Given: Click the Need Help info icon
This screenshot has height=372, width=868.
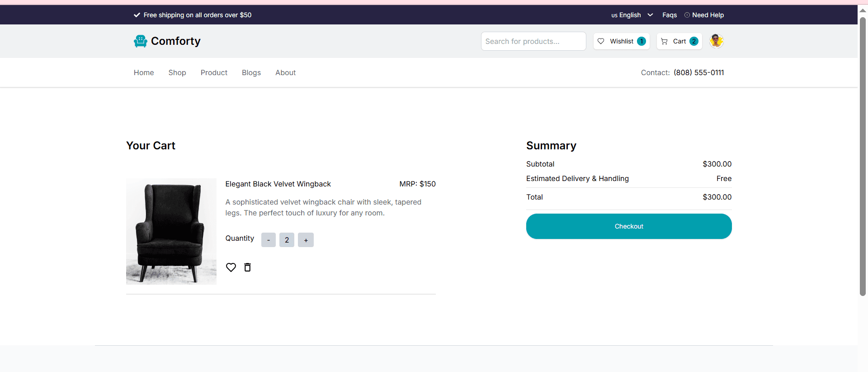Looking at the screenshot, I should (x=687, y=15).
